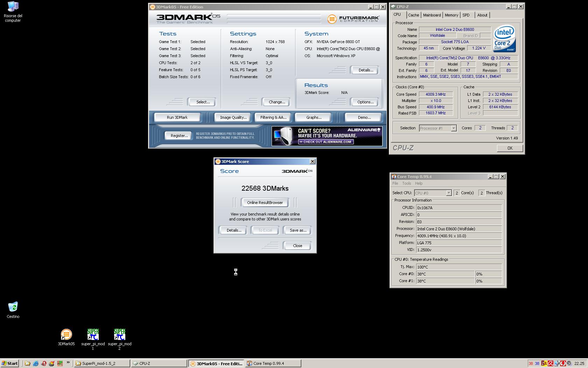The height and width of the screenshot is (368, 588).
Task: Open Select CPU dropdown in Core Temp
Action: pos(433,193)
